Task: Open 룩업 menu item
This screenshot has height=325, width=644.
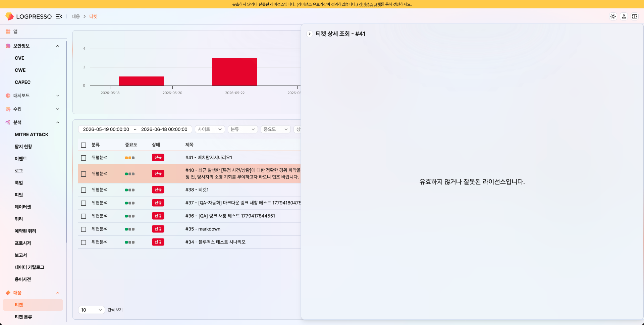Action: pos(19,183)
